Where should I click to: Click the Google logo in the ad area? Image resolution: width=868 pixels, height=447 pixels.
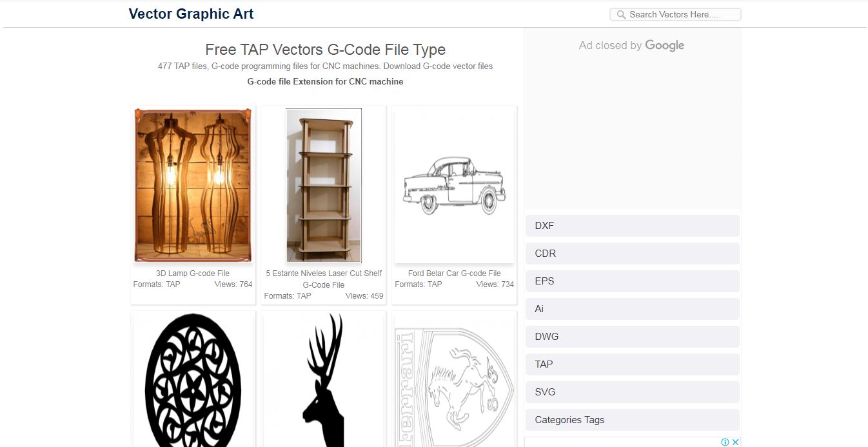tap(664, 45)
